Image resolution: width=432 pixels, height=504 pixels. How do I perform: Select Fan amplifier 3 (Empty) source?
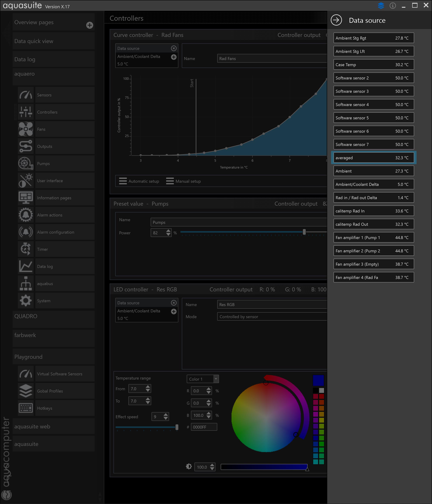tap(373, 264)
